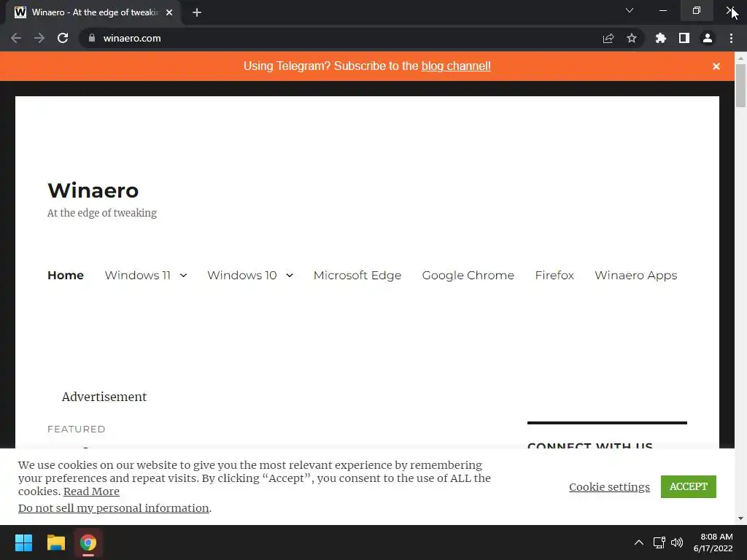Expand the Windows 11 submenu chevron
Image resolution: width=747 pixels, height=560 pixels.
click(183, 275)
